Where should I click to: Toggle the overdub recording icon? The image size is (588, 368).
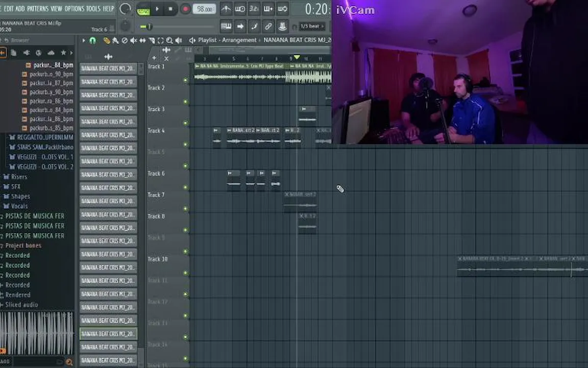click(268, 9)
